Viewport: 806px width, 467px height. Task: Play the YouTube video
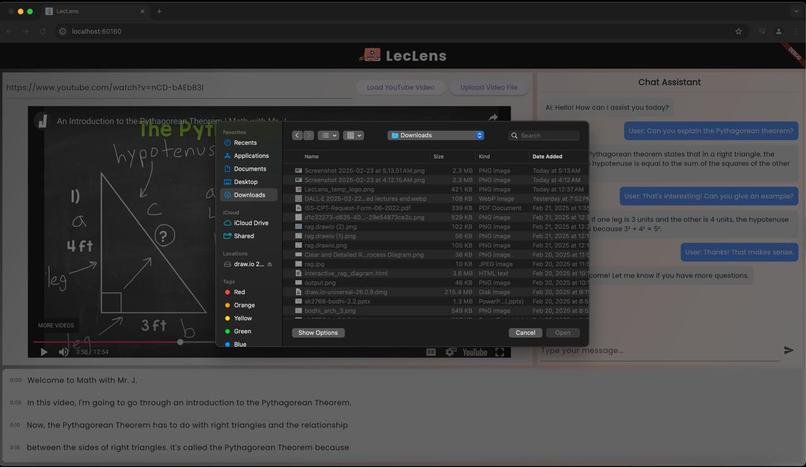(44, 352)
